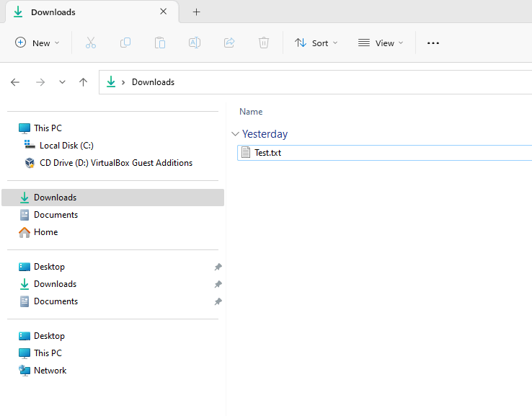The image size is (532, 416).
Task: Click the Local Disk drive icon
Action: click(30, 145)
